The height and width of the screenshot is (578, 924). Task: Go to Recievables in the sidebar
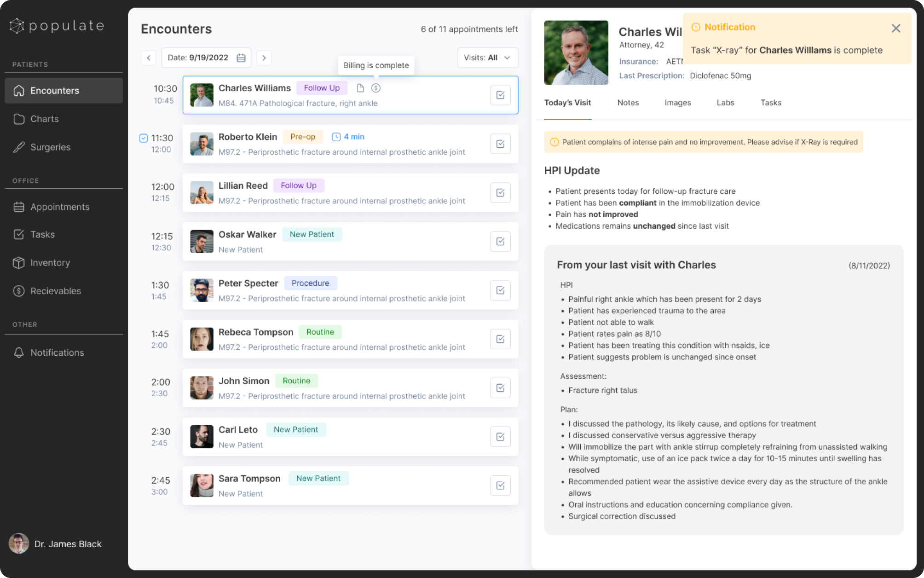tap(55, 291)
